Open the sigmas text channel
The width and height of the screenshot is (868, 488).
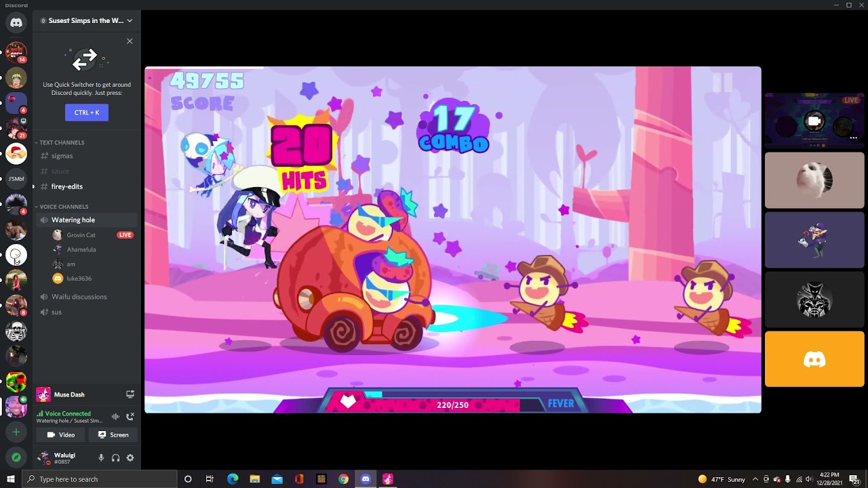[86, 156]
